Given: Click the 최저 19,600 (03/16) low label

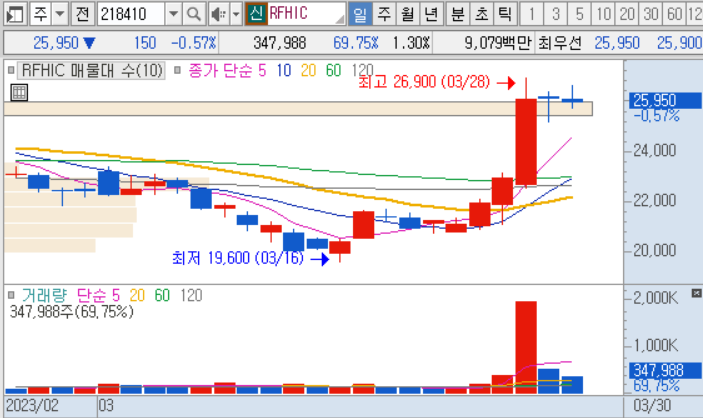Looking at the screenshot, I should click(238, 258).
